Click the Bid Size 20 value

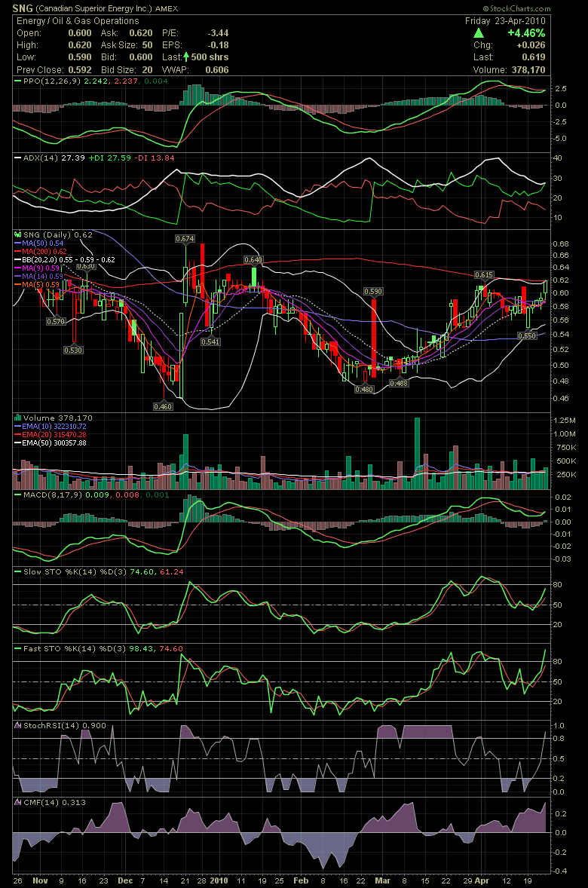[x=147, y=69]
